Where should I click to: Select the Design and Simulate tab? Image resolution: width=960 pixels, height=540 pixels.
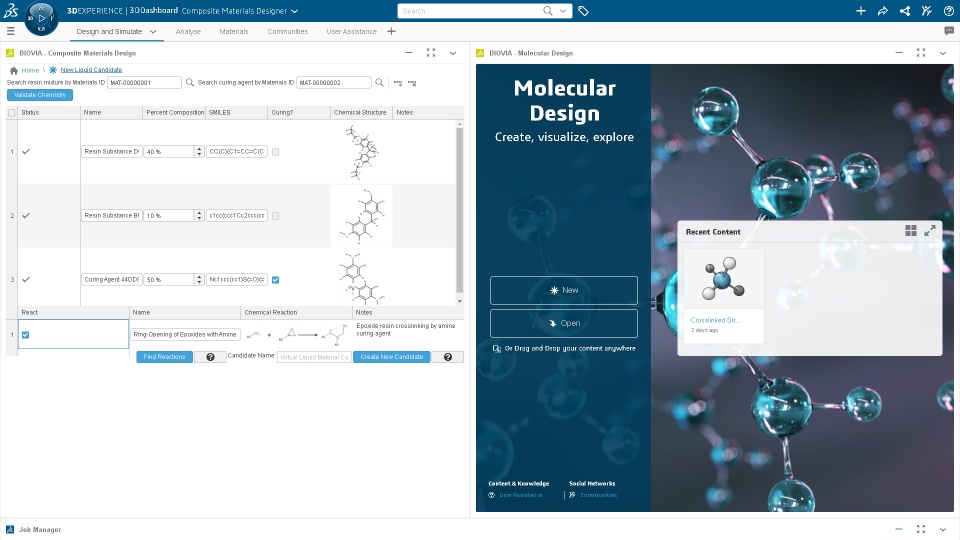pos(109,31)
